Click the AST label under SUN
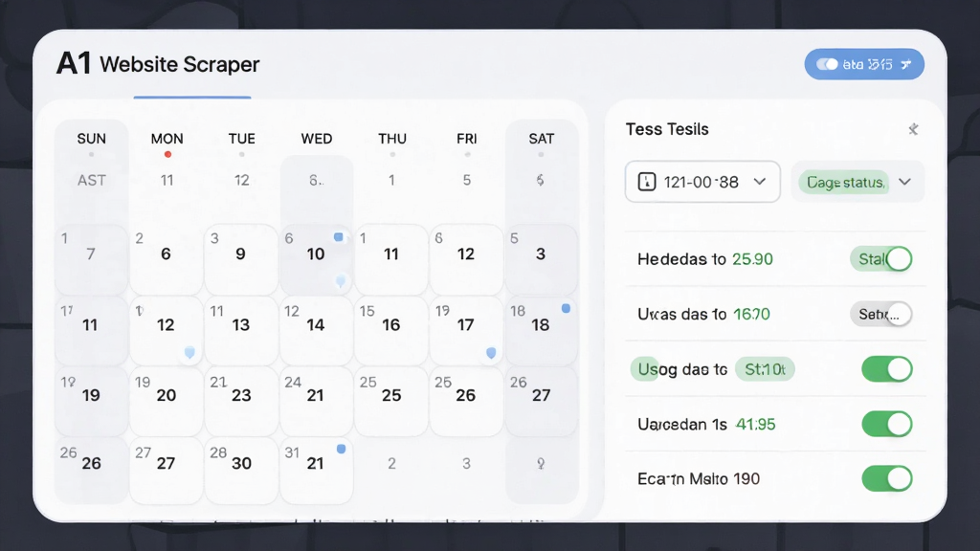The image size is (980, 551). point(91,181)
